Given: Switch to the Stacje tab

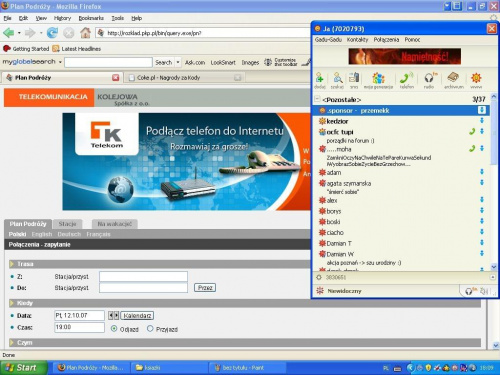Looking at the screenshot, I should (x=67, y=224).
